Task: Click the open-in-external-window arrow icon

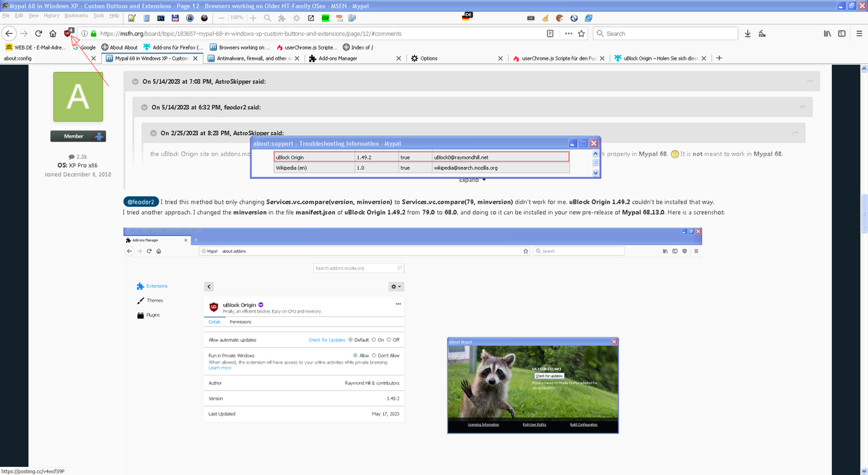Action: click(x=311, y=18)
